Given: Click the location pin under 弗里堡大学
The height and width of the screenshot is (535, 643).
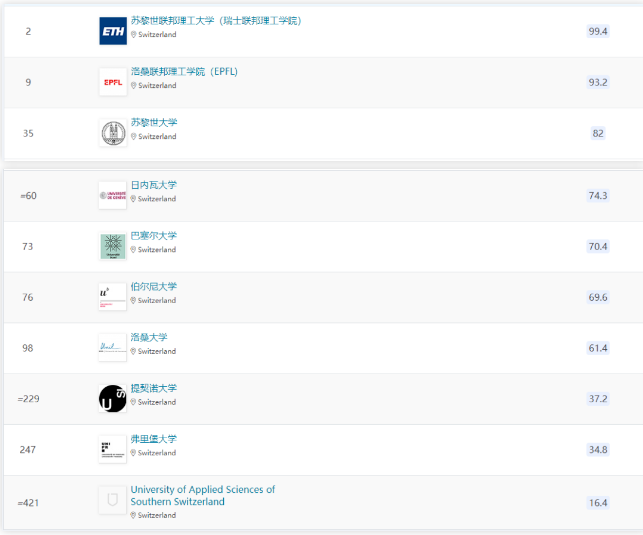Looking at the screenshot, I should [x=133, y=453].
